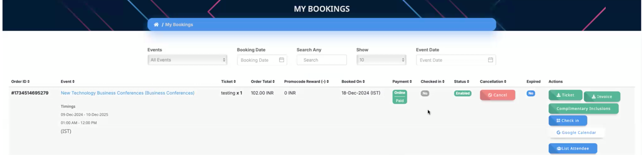Click the 09-Dec-2024 - 10-Dec-2025 timing text
This screenshot has height=155, width=644.
(x=84, y=115)
